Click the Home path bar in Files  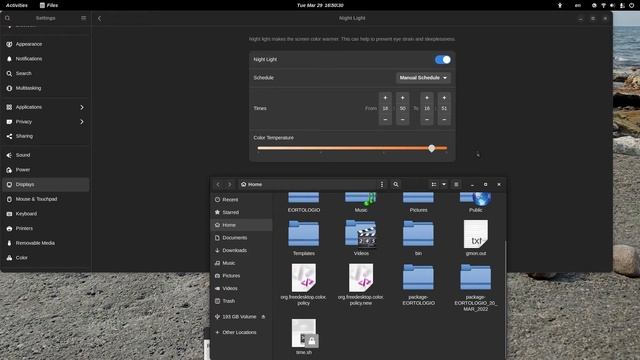tap(308, 184)
